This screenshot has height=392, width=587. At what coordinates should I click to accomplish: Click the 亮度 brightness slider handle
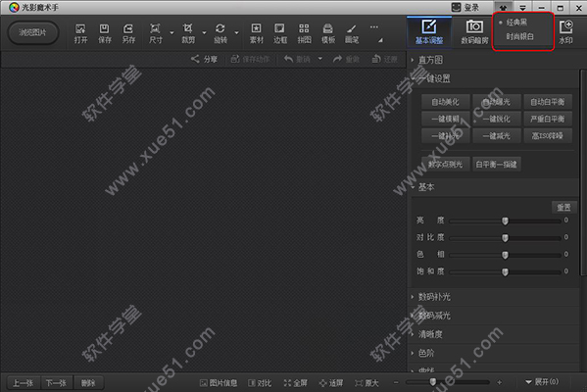click(505, 220)
